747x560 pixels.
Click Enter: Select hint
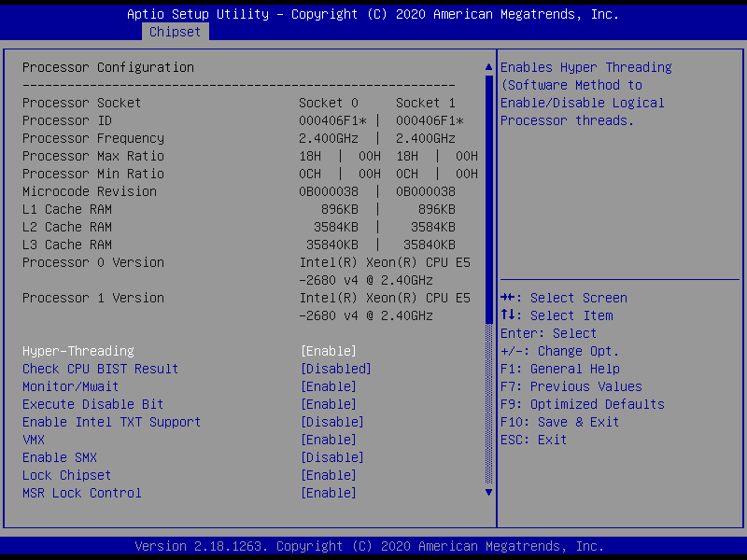[548, 333]
